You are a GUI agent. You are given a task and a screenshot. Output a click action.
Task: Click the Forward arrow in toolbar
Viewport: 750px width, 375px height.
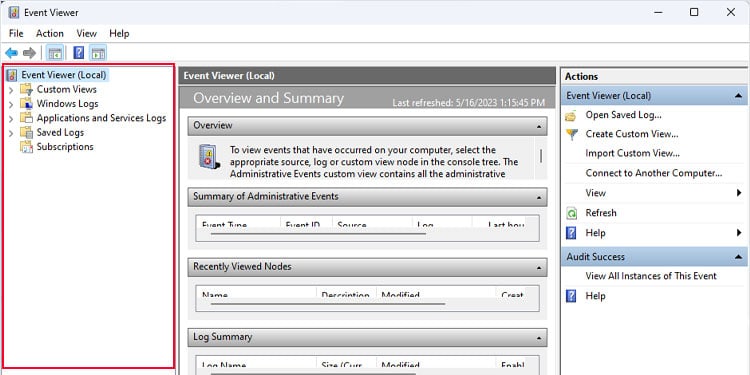(x=30, y=53)
